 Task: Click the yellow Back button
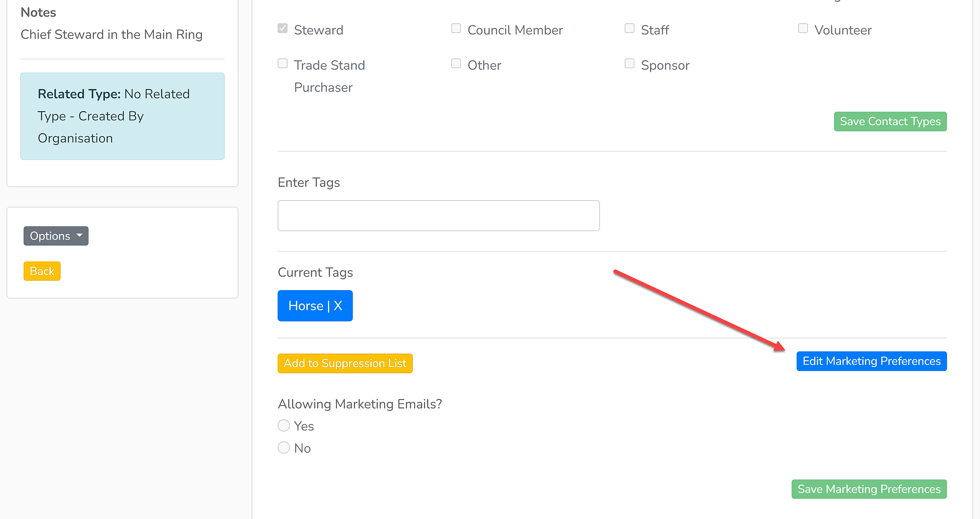coord(42,271)
